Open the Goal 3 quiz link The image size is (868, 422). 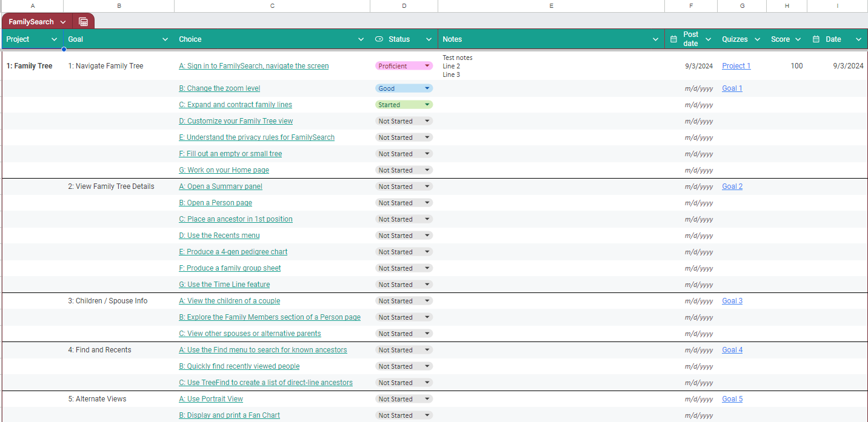pyautogui.click(x=732, y=301)
